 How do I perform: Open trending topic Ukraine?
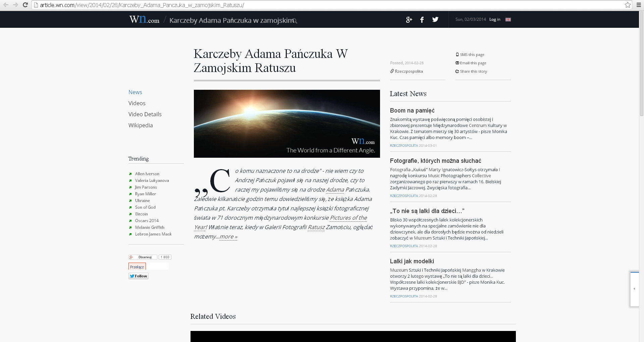[143, 201]
